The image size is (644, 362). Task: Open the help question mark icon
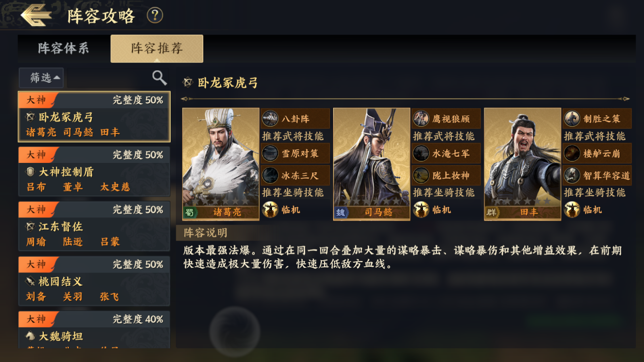click(155, 15)
